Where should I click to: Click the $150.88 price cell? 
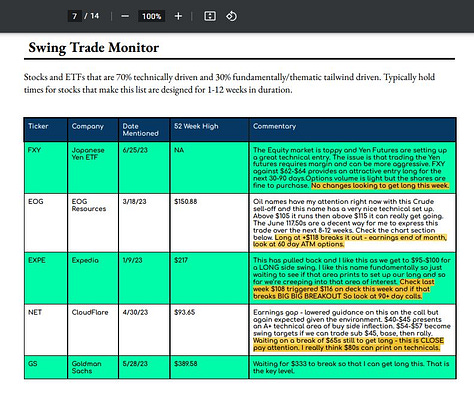pyautogui.click(x=209, y=223)
